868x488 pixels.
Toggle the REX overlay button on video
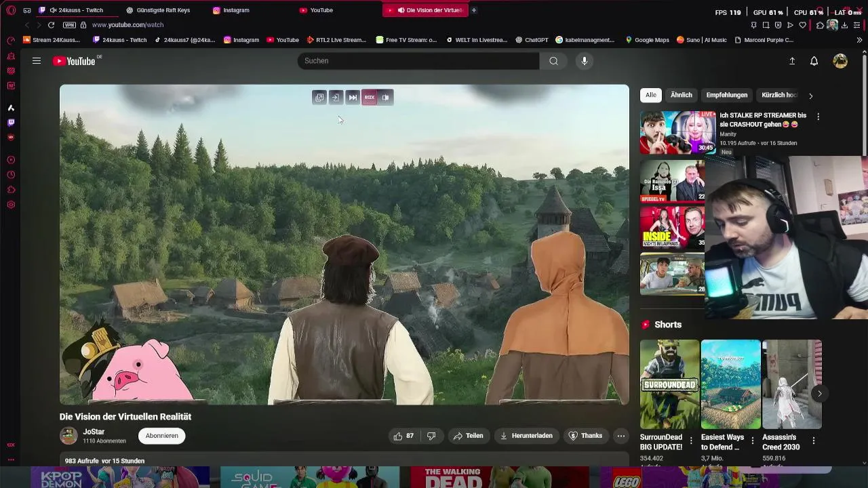pos(369,98)
